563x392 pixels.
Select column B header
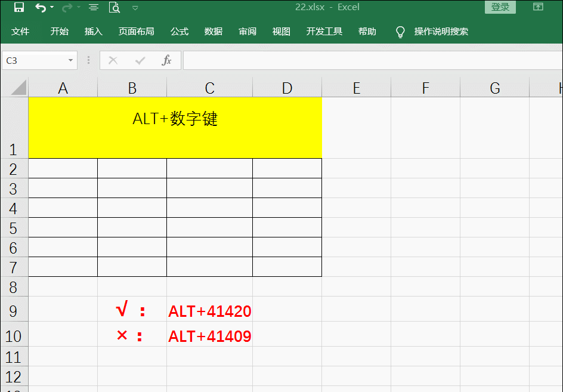(x=132, y=88)
